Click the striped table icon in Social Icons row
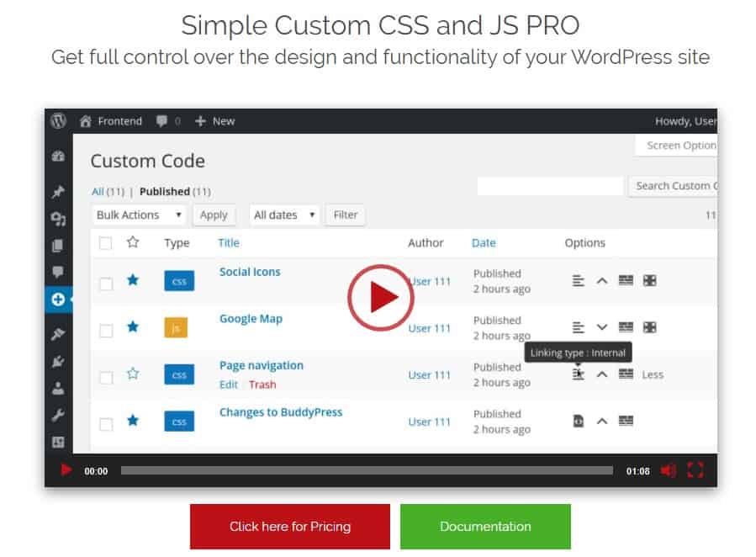Viewport: 756px width, 557px height. click(x=626, y=281)
